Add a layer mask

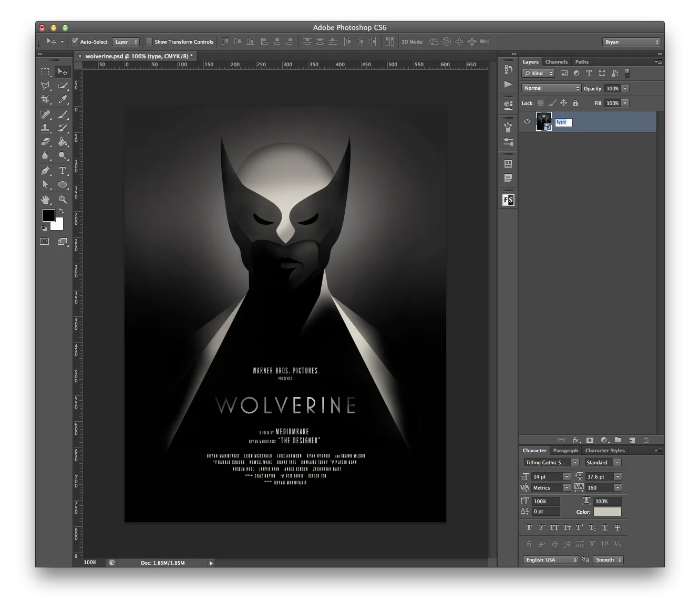590,440
